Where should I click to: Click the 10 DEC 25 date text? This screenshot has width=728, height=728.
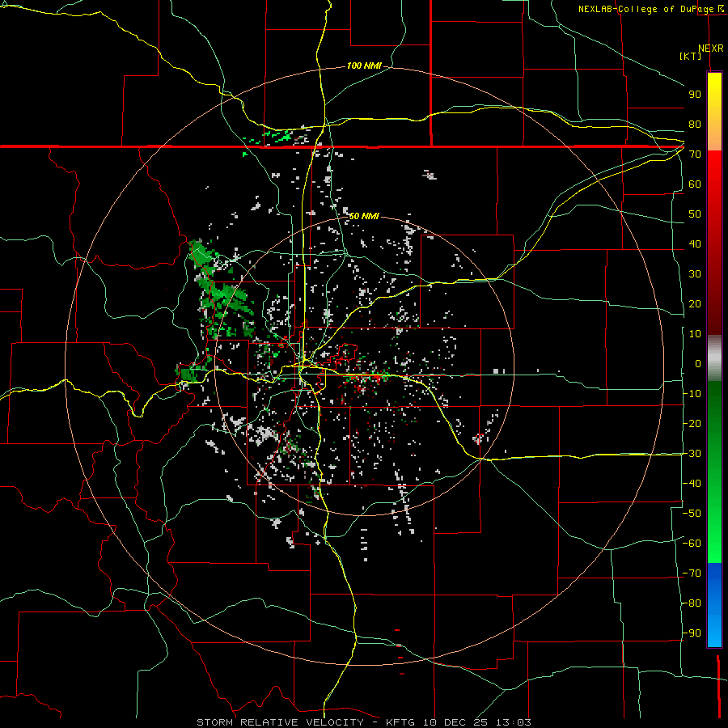pyautogui.click(x=456, y=722)
